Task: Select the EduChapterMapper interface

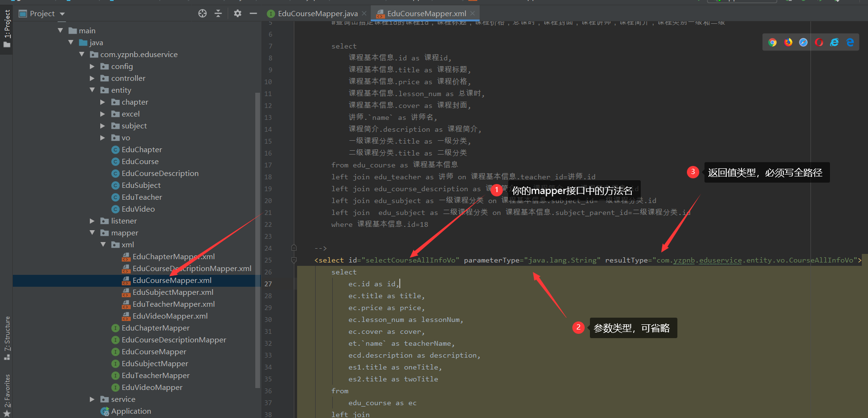Action: [155, 328]
